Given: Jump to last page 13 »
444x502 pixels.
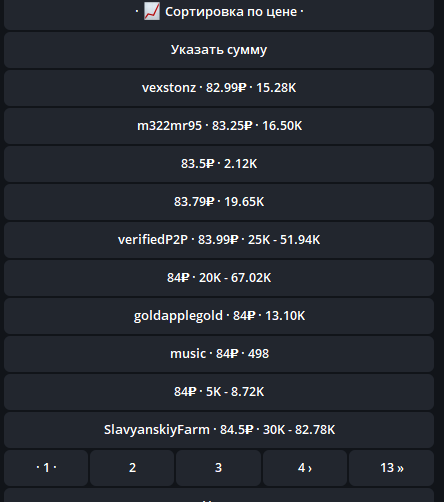Looking at the screenshot, I should tap(391, 468).
